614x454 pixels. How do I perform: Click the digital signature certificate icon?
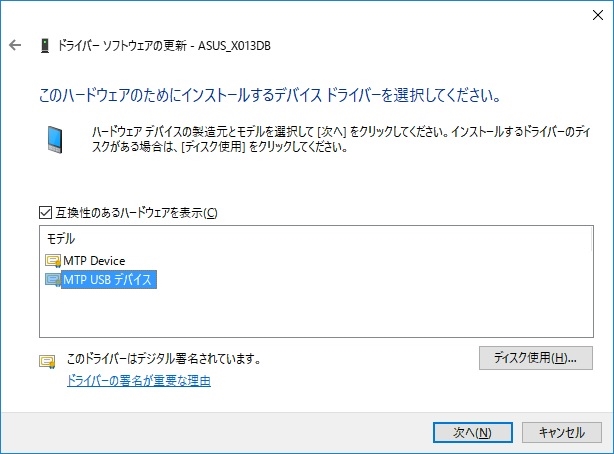(x=47, y=361)
